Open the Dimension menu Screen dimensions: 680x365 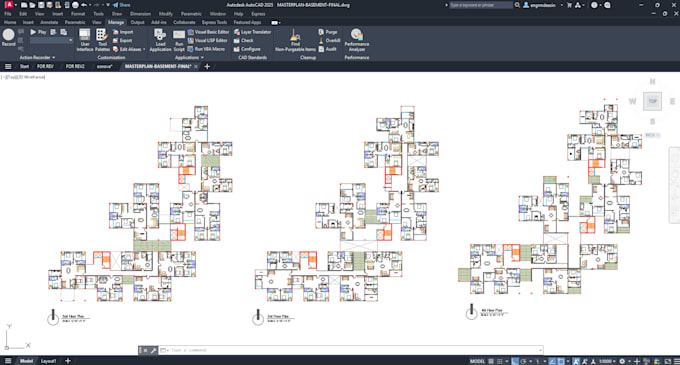coord(141,14)
